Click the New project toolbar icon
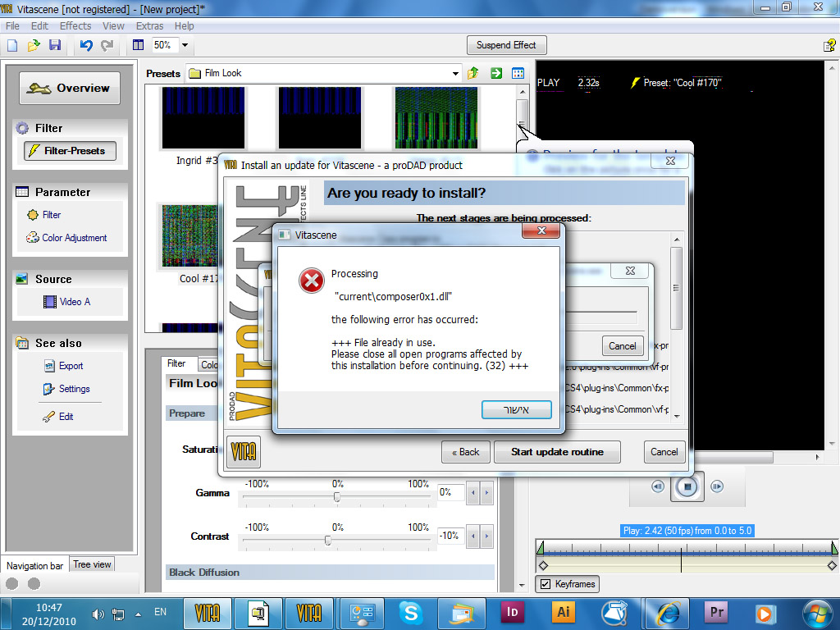 tap(11, 45)
